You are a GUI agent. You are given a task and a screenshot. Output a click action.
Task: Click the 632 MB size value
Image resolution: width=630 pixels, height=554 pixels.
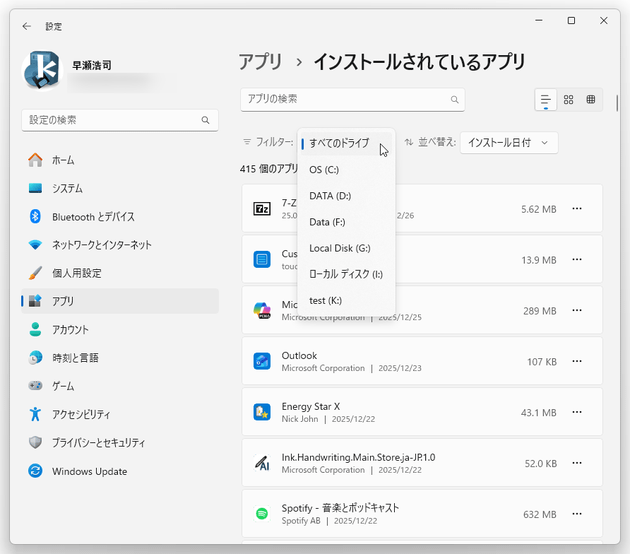point(540,515)
